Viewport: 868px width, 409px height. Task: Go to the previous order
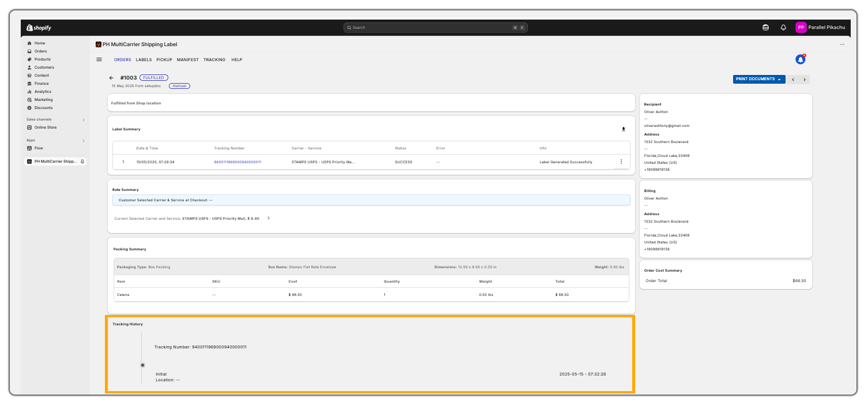pos(793,80)
